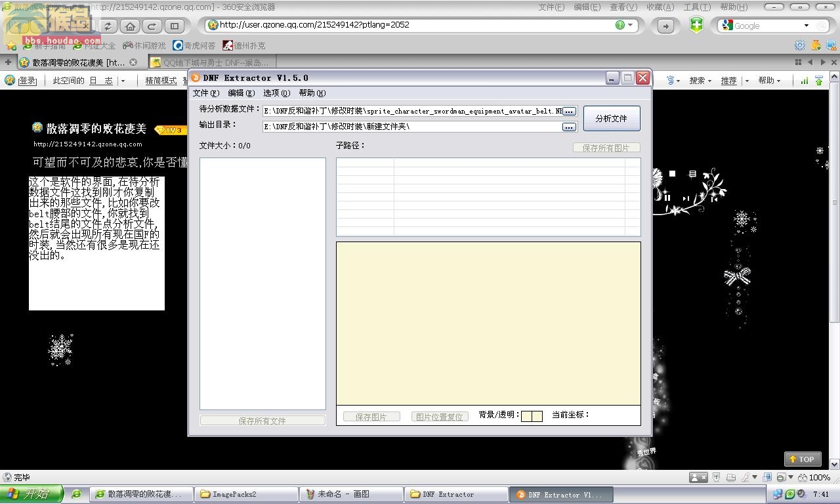Viewport: 840px width, 504px height.
Task: Open 帮助(H) menu in DNF Extractor
Action: coord(312,93)
